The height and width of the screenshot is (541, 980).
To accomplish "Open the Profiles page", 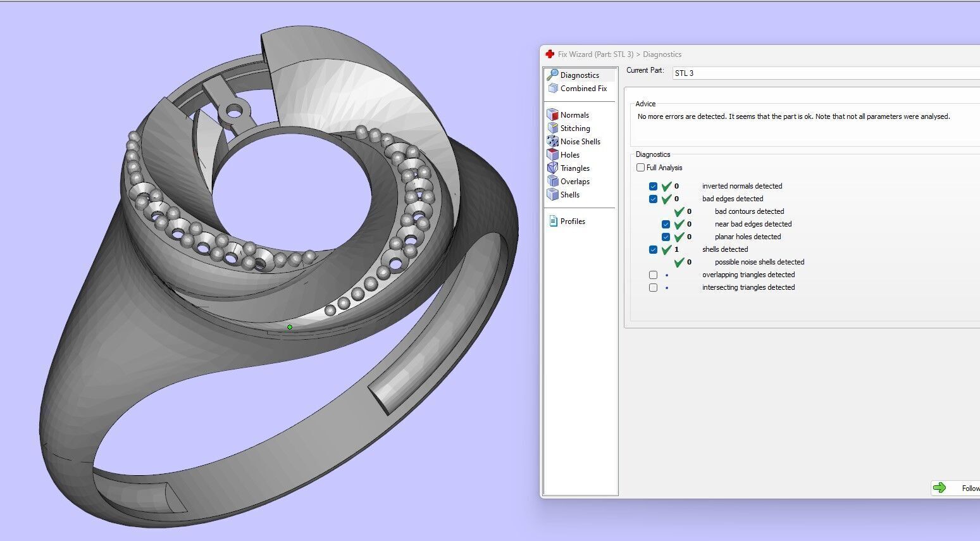I will pyautogui.click(x=573, y=221).
